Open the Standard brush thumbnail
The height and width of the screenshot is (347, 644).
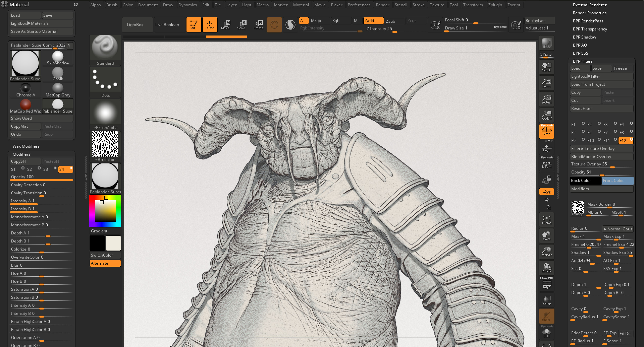[x=105, y=50]
